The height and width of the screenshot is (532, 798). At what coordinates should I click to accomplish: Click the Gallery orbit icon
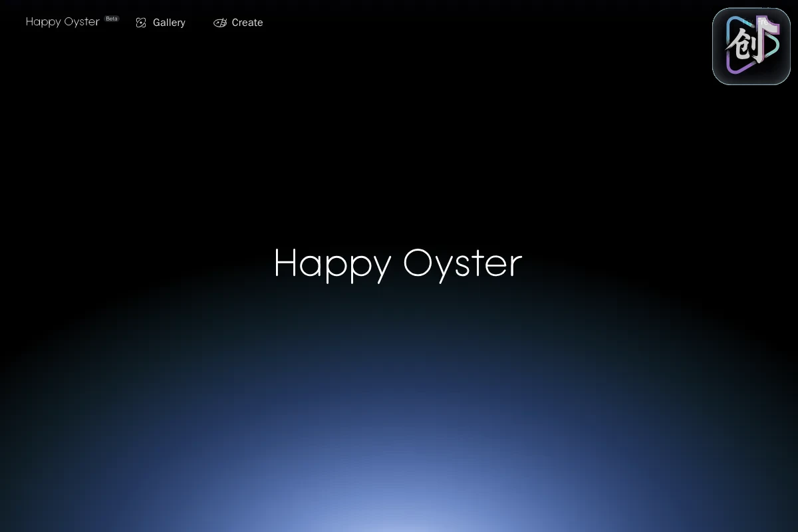point(141,23)
